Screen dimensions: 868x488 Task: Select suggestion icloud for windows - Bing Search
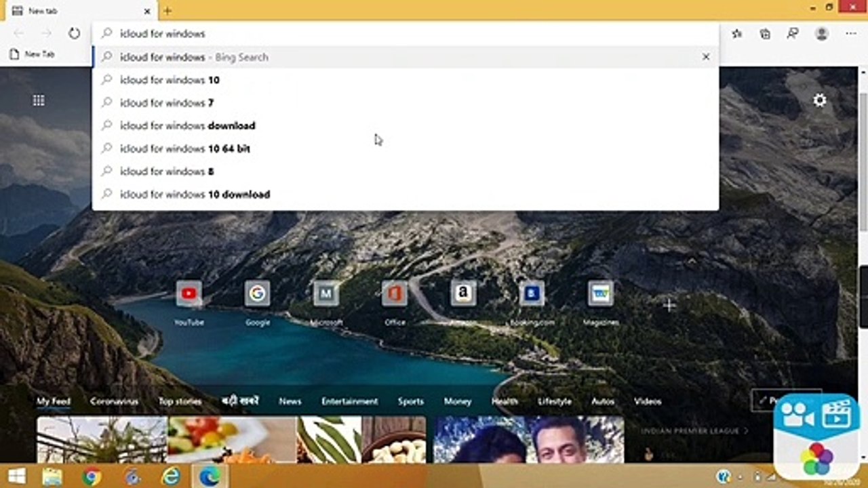[x=406, y=57]
